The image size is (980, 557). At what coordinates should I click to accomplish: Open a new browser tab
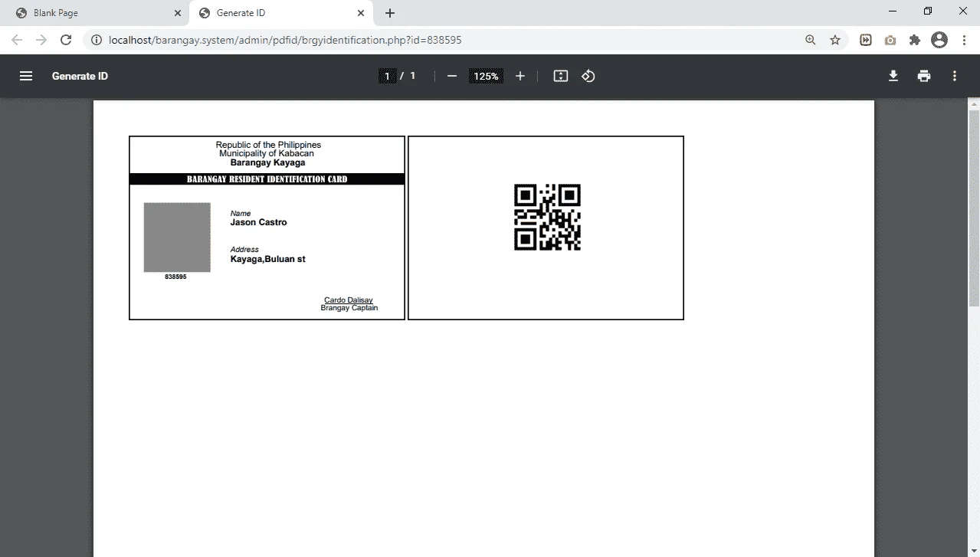point(390,13)
